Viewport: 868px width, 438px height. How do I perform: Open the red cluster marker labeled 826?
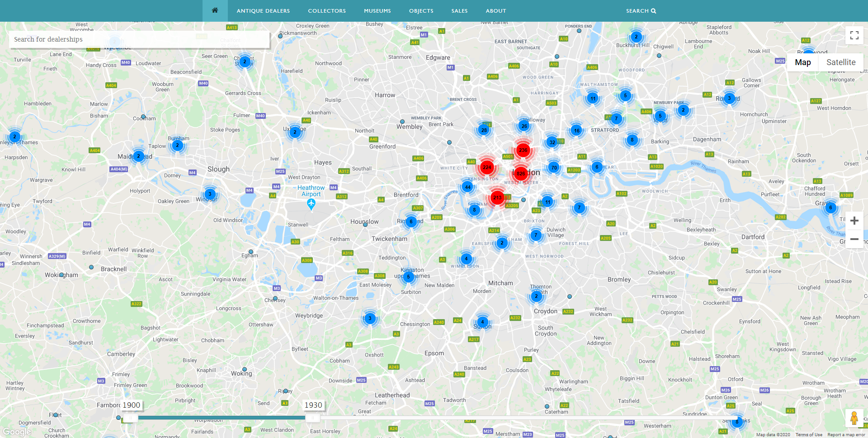coord(521,174)
